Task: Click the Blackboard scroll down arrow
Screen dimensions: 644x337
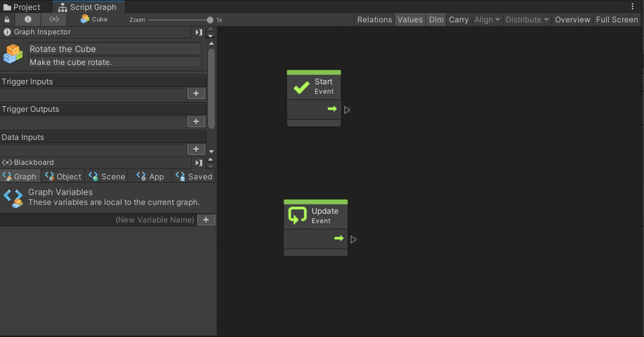Action: (211, 166)
